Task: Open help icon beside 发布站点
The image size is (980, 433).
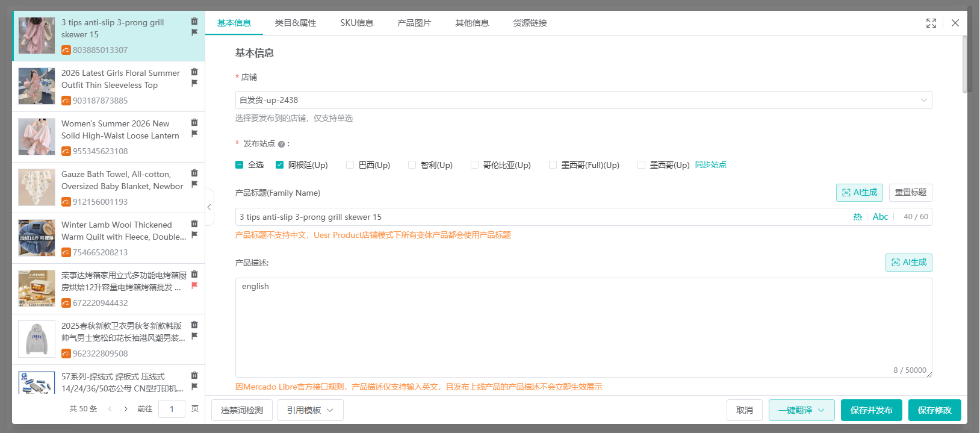Action: click(x=281, y=144)
